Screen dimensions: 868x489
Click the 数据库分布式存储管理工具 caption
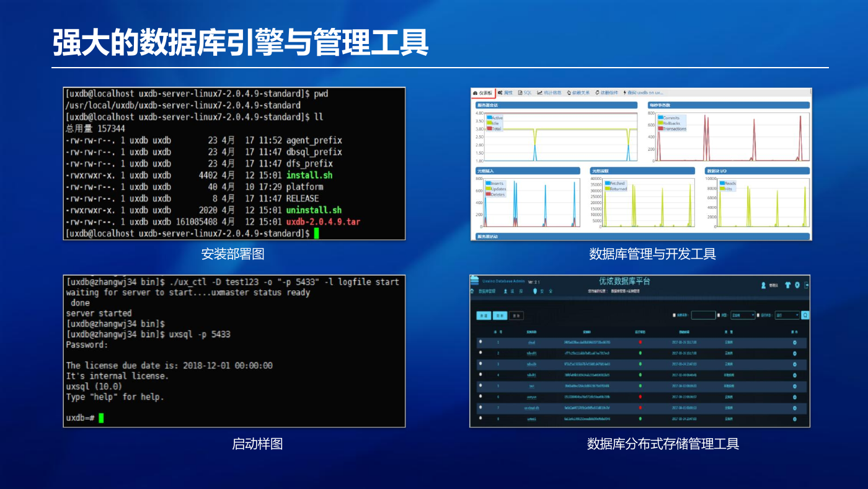663,444
